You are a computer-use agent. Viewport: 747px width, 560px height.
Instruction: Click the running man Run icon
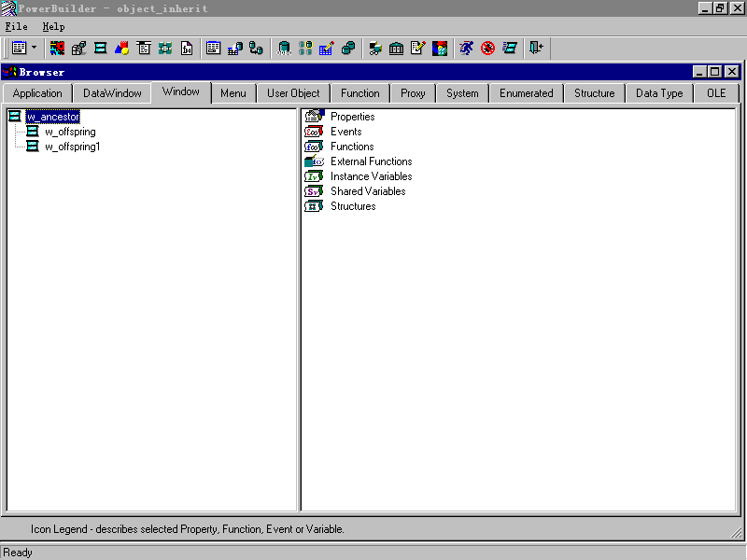tap(467, 48)
